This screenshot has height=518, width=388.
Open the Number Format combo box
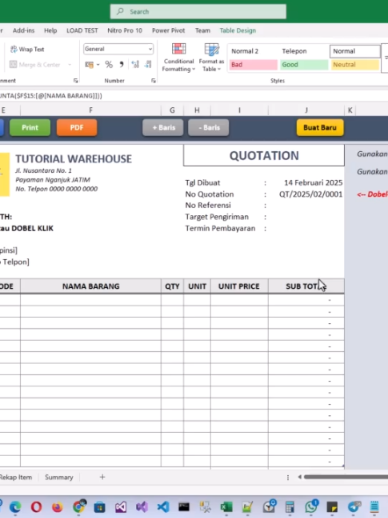point(118,49)
